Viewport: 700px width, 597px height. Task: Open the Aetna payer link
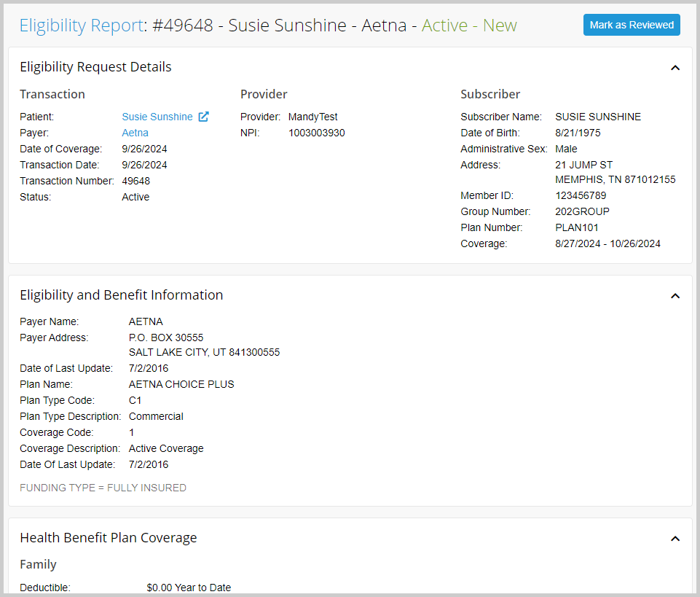pos(135,133)
